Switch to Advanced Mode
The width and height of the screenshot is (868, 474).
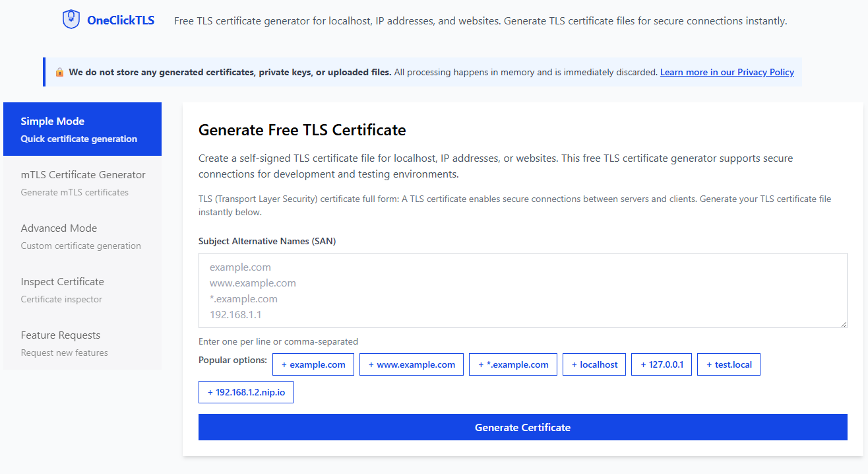coord(82,236)
